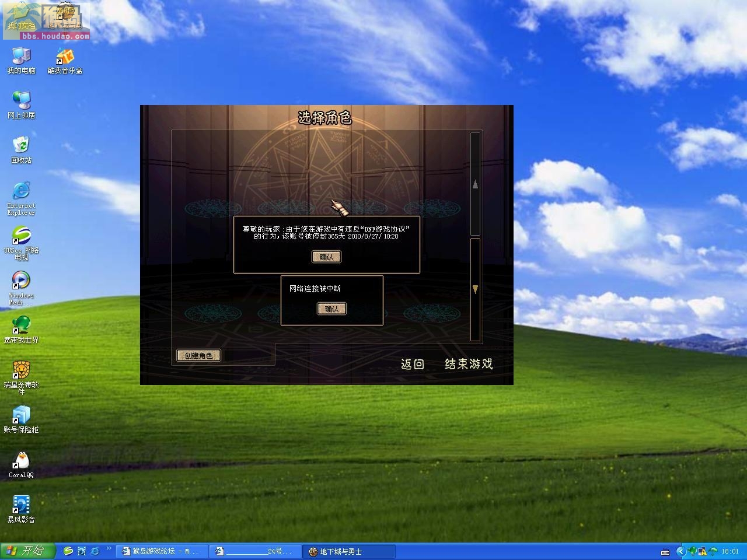The width and height of the screenshot is (747, 560).
Task: Click the keyboard language bar icon
Action: tap(665, 552)
